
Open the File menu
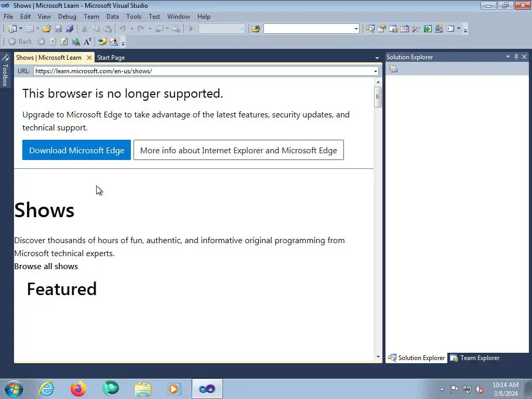coord(8,16)
